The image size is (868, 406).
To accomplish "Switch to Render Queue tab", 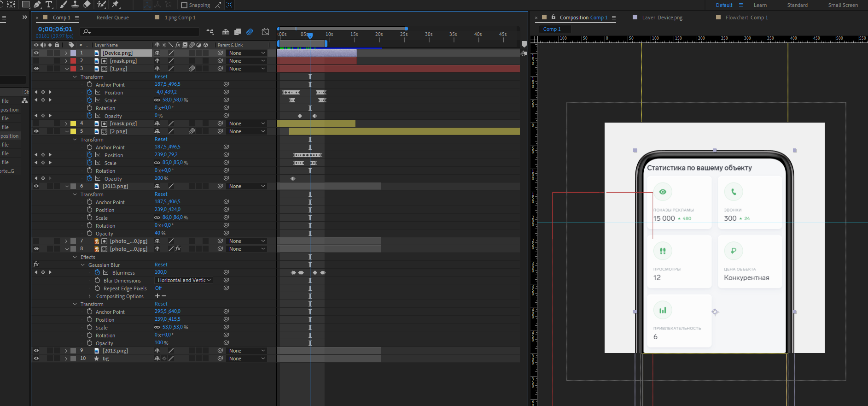I will [x=113, y=18].
